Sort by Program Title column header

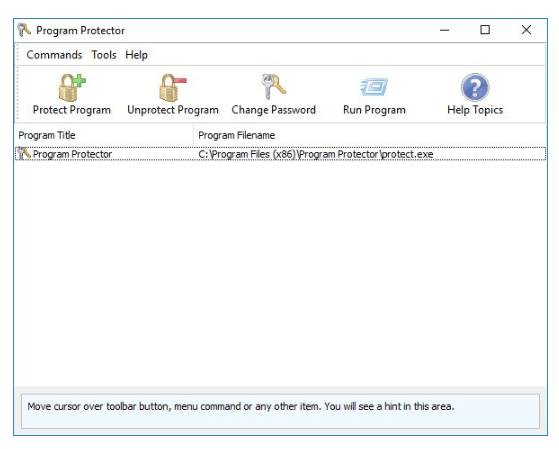click(104, 135)
